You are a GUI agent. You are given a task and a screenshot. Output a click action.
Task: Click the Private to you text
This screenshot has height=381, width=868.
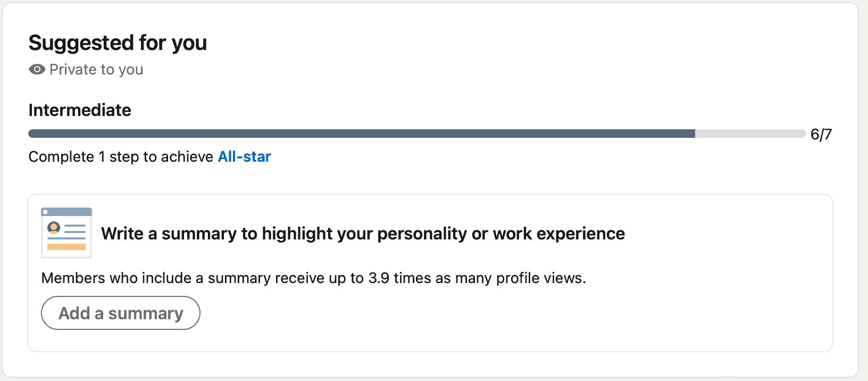click(x=95, y=69)
